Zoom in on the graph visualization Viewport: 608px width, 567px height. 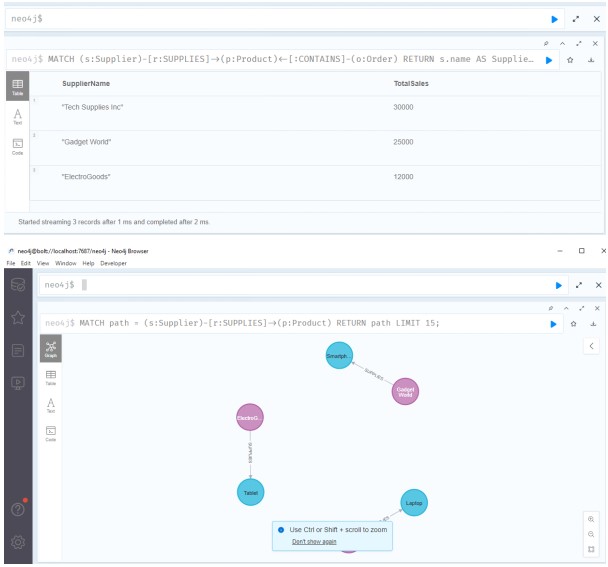(x=591, y=519)
